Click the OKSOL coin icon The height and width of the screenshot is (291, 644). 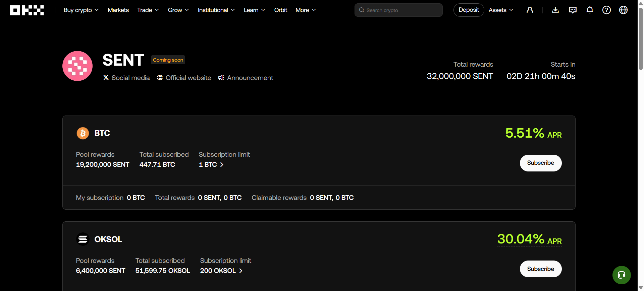click(83, 239)
